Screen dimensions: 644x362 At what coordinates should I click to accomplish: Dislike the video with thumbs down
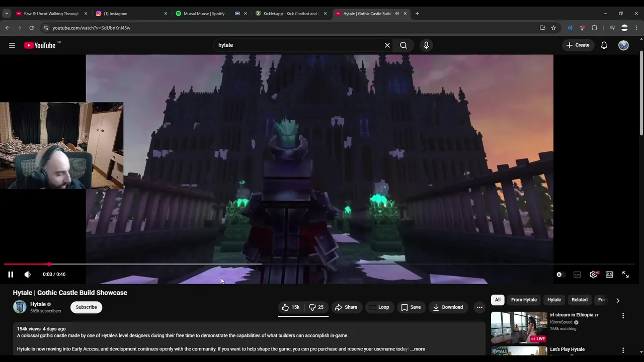316,307
